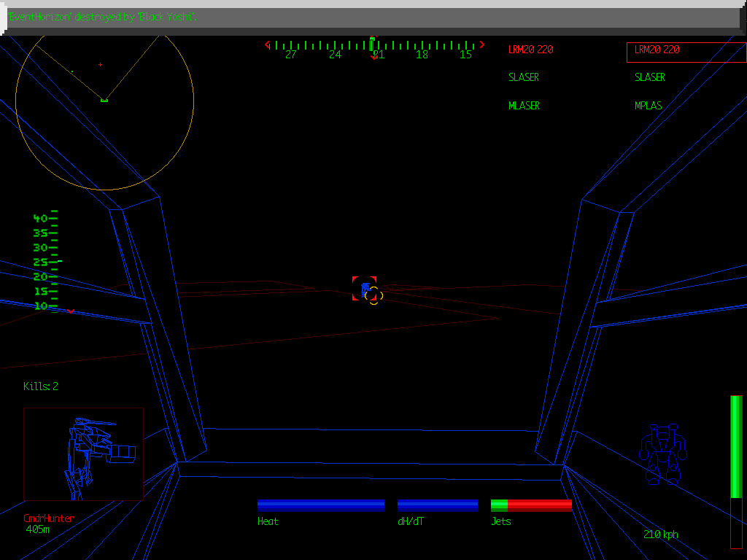Click own mech damage diagram

tap(663, 454)
